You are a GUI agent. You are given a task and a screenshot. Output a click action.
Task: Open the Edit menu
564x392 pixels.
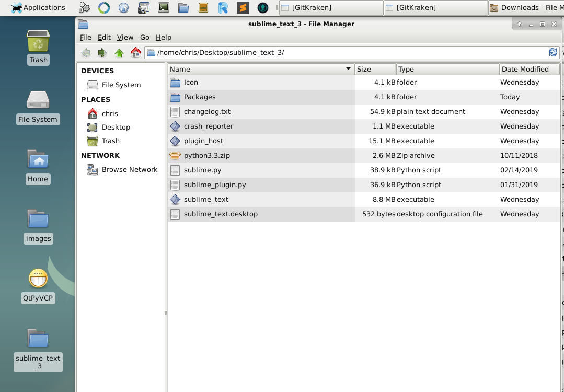pyautogui.click(x=104, y=38)
